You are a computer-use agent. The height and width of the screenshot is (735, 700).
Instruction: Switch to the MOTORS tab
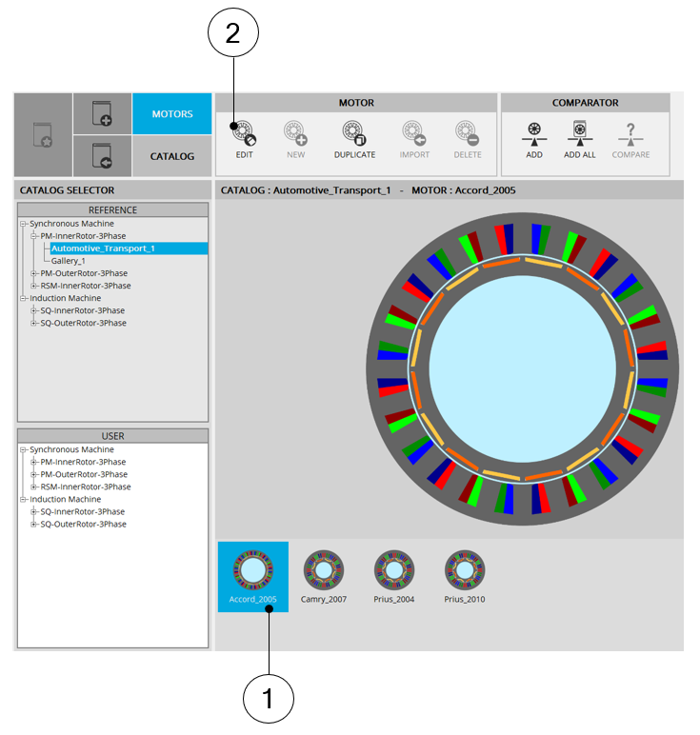(x=171, y=114)
